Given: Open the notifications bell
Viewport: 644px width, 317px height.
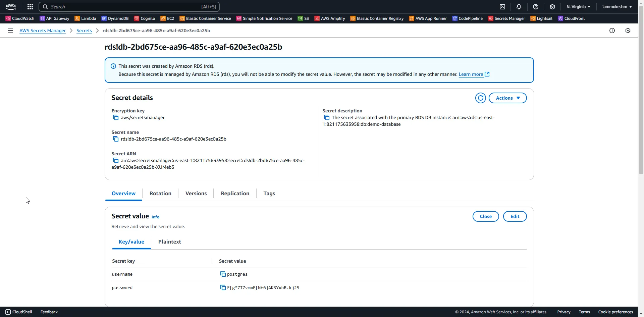Looking at the screenshot, I should click(x=519, y=7).
